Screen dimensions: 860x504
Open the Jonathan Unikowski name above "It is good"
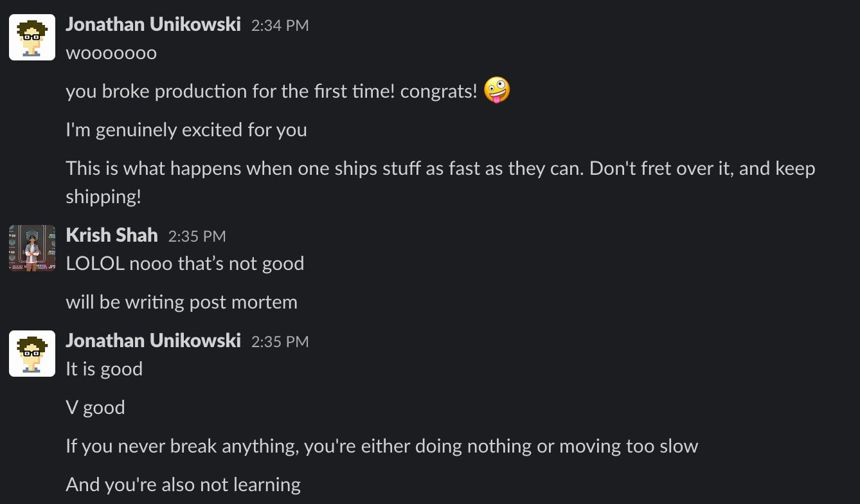point(153,341)
